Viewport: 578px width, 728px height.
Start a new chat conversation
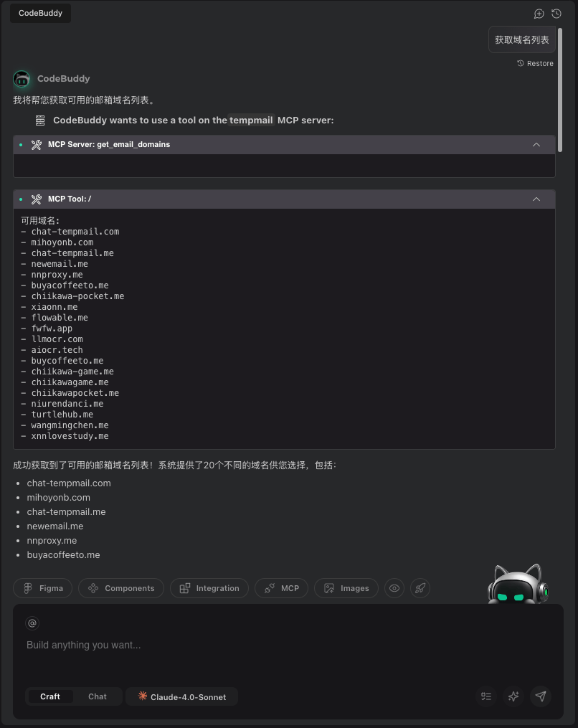point(539,14)
